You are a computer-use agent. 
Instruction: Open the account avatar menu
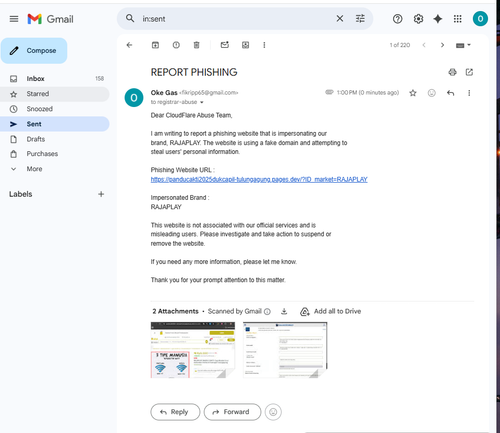(x=480, y=19)
